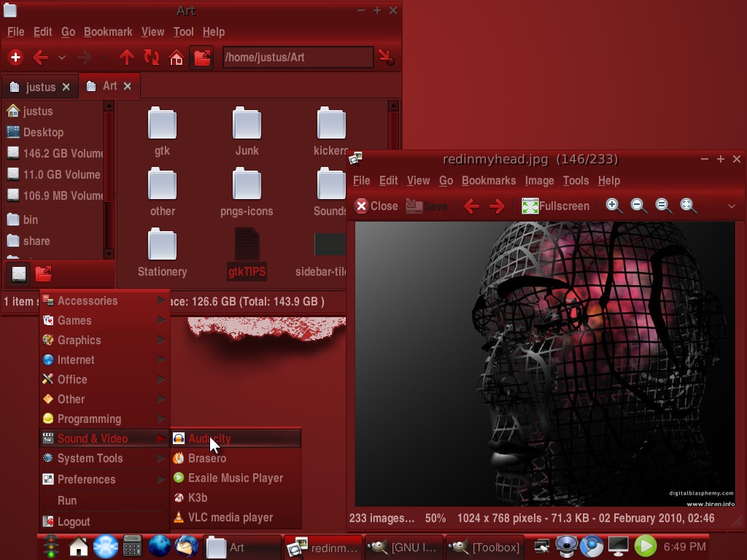The image size is (747, 560).
Task: Click the new tab plus icon in file manager
Action: (x=15, y=58)
